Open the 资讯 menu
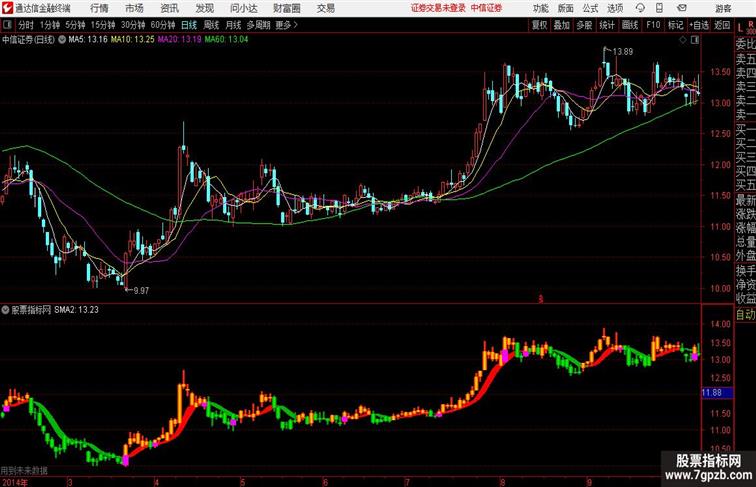The image size is (756, 487). [169, 8]
